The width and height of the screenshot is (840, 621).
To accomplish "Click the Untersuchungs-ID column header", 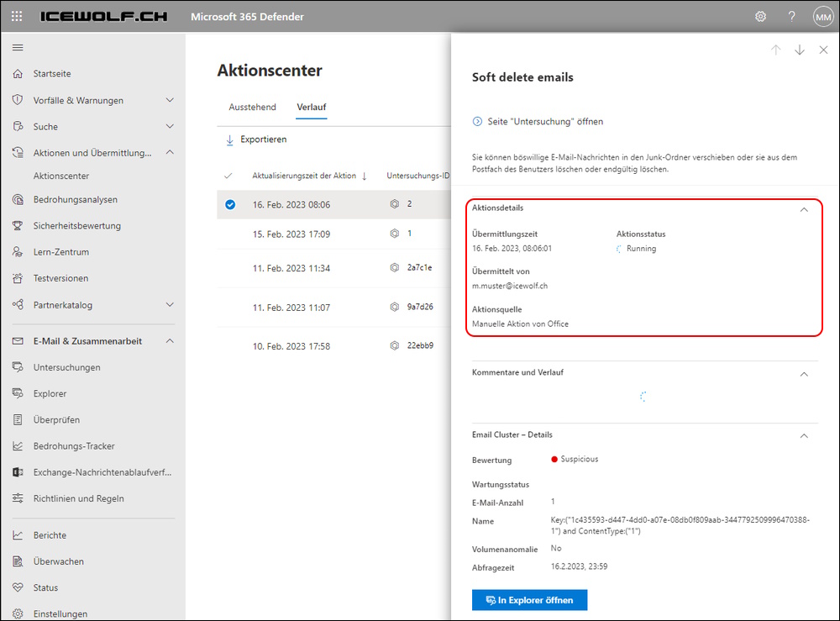I will (417, 176).
